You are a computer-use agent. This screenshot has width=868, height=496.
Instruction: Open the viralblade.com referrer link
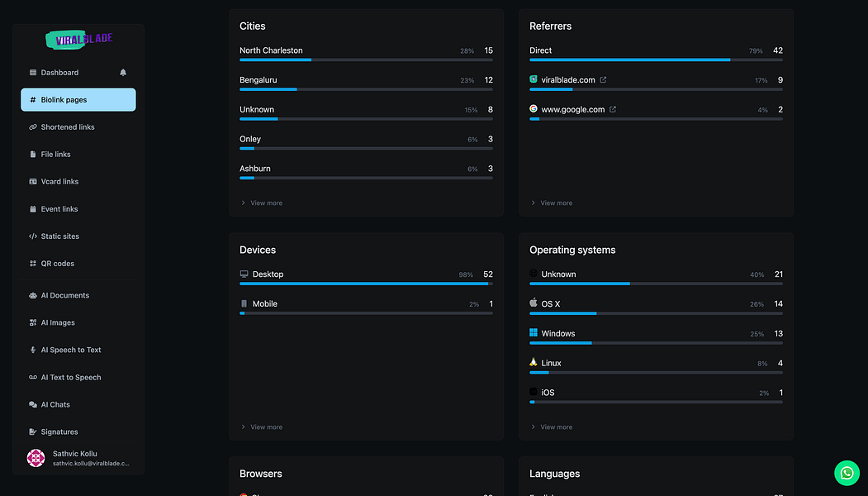(568, 80)
